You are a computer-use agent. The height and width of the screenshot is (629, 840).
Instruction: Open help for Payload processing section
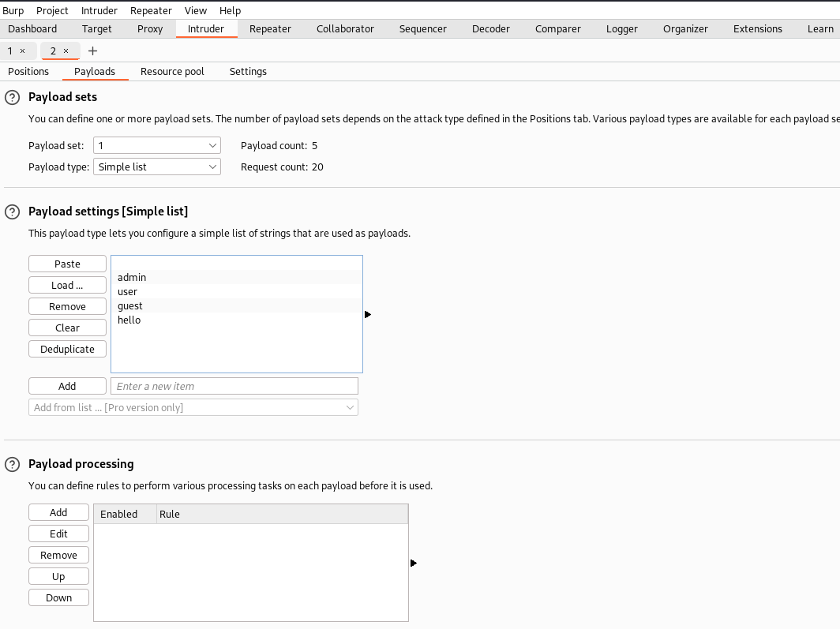coord(13,465)
